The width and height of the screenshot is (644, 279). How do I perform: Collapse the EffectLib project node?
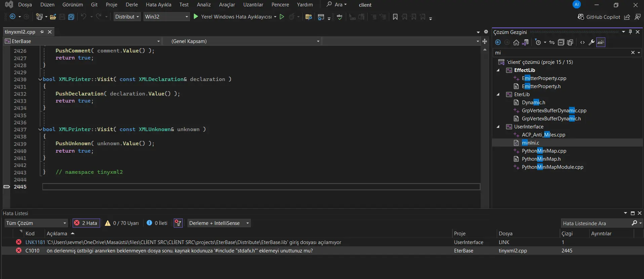[x=498, y=70]
